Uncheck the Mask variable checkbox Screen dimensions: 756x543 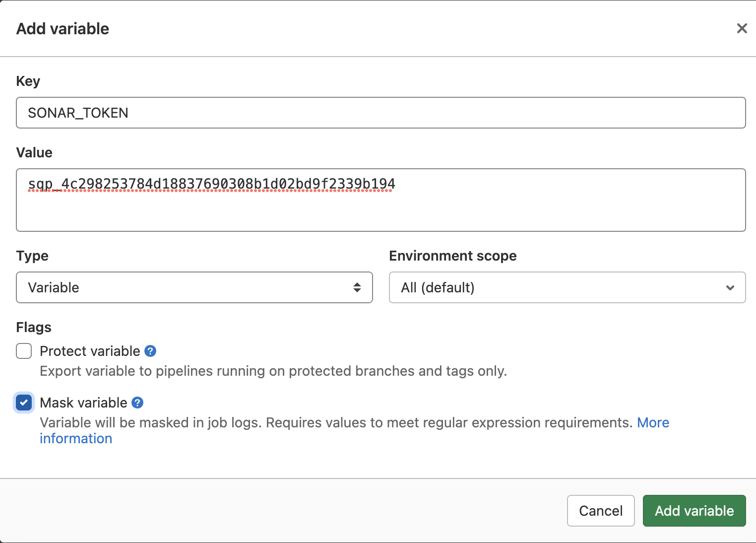pos(24,403)
